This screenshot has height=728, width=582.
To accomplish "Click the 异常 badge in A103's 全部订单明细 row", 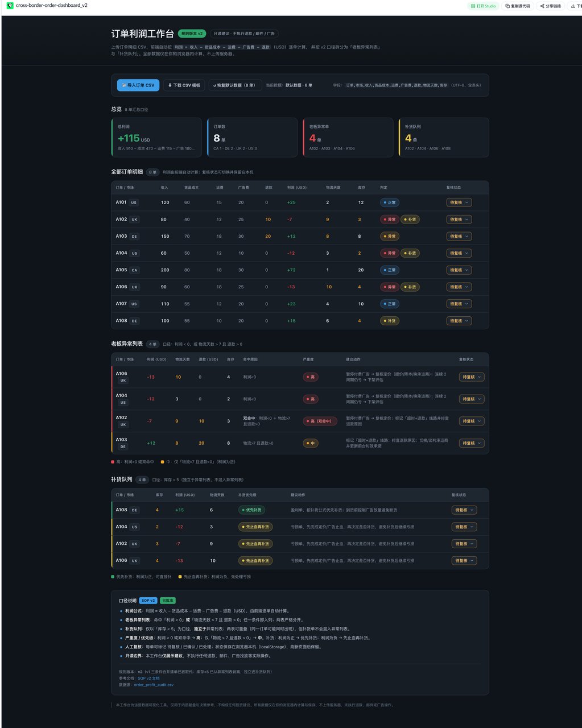I will coord(390,236).
